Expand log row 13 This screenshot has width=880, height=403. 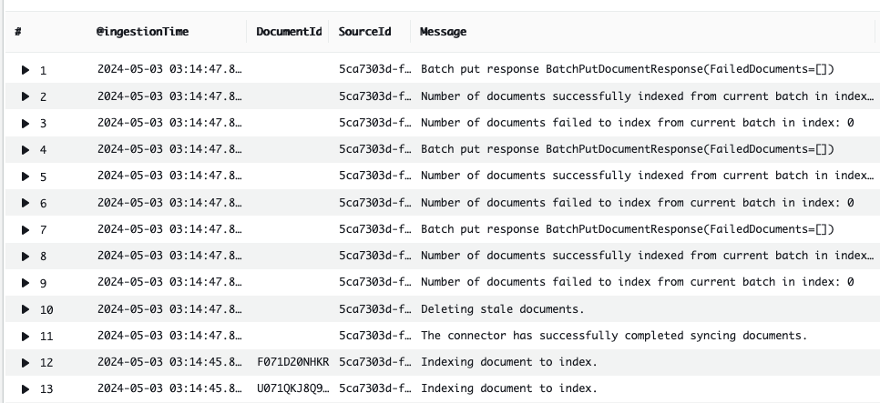[x=26, y=389]
